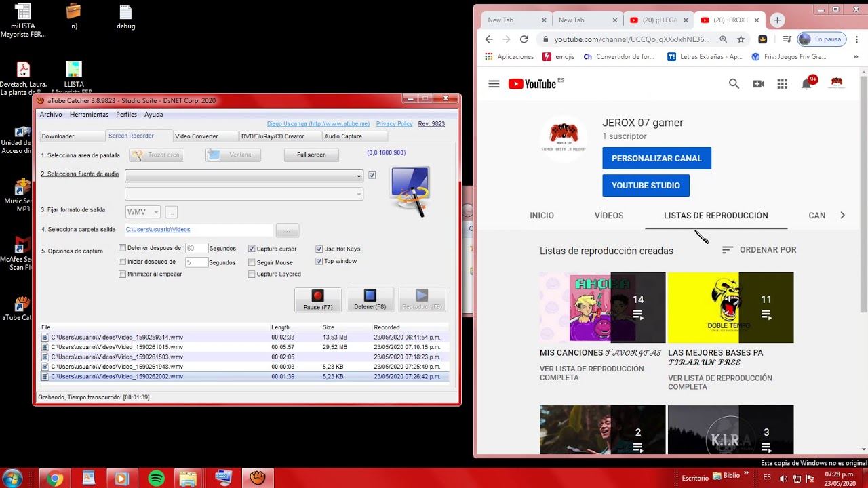Uncheck Captura cursor
The height and width of the screenshot is (488, 868).
tap(252, 249)
